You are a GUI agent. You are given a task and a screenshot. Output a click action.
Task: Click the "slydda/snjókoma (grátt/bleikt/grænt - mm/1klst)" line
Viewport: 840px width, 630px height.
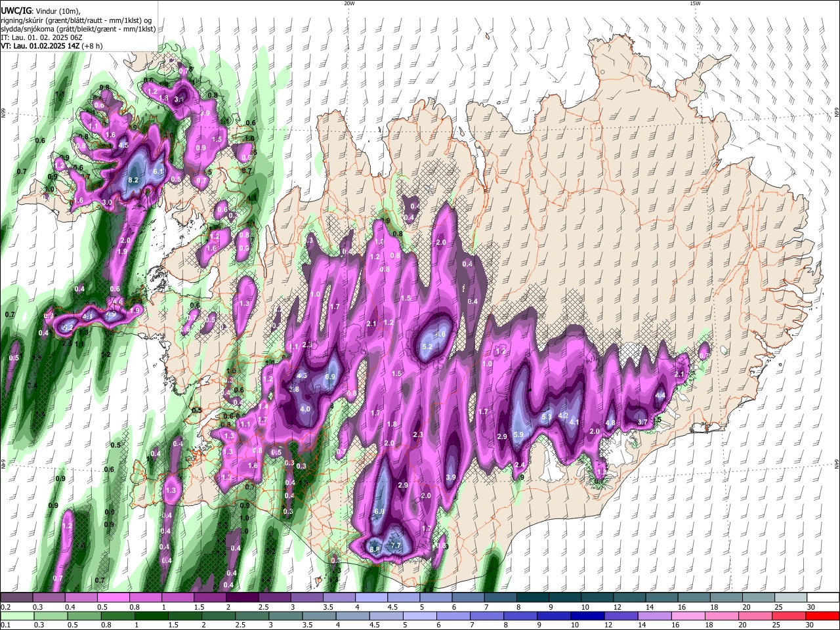coord(78,29)
